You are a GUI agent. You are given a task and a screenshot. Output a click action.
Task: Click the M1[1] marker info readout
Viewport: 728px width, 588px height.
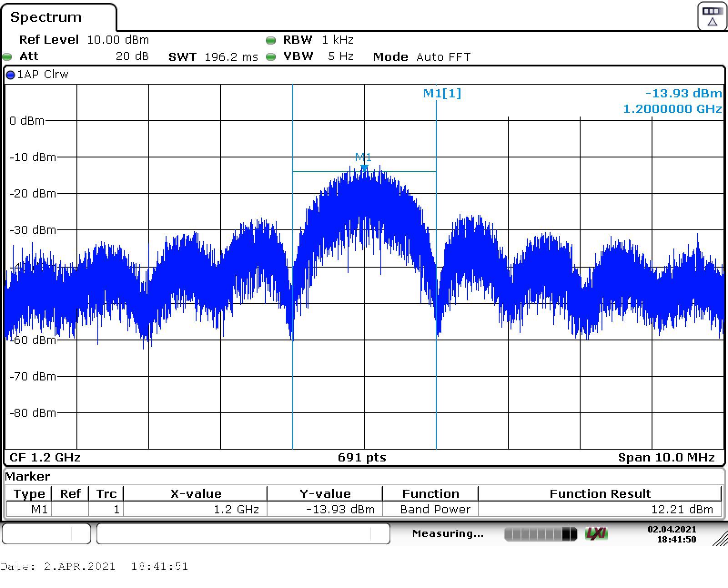pos(442,93)
